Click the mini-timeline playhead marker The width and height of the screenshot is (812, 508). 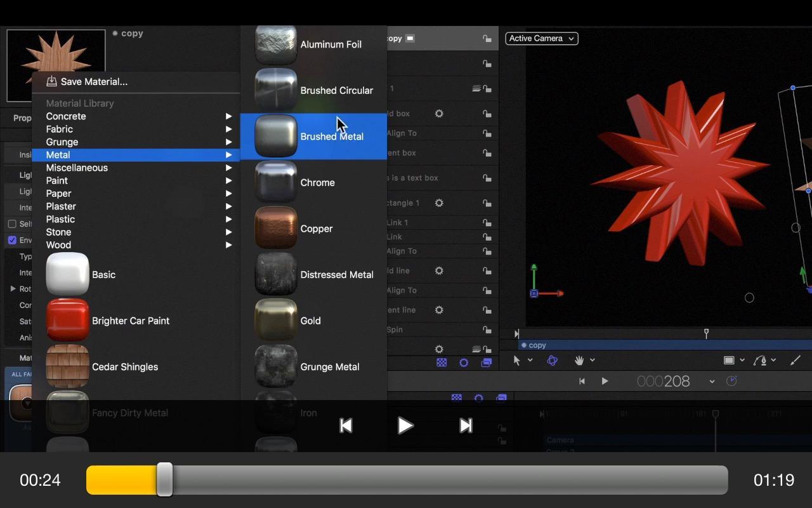[706, 333]
